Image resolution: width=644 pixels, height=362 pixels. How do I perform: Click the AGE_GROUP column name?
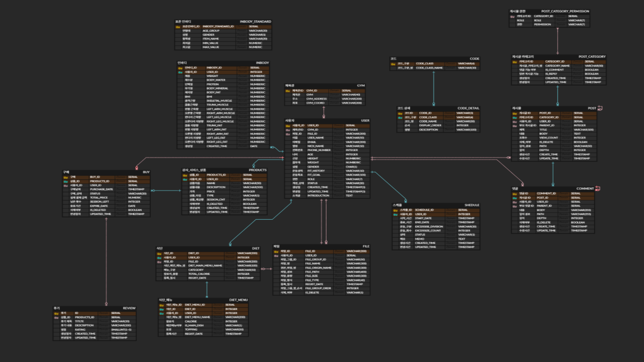[x=211, y=31]
